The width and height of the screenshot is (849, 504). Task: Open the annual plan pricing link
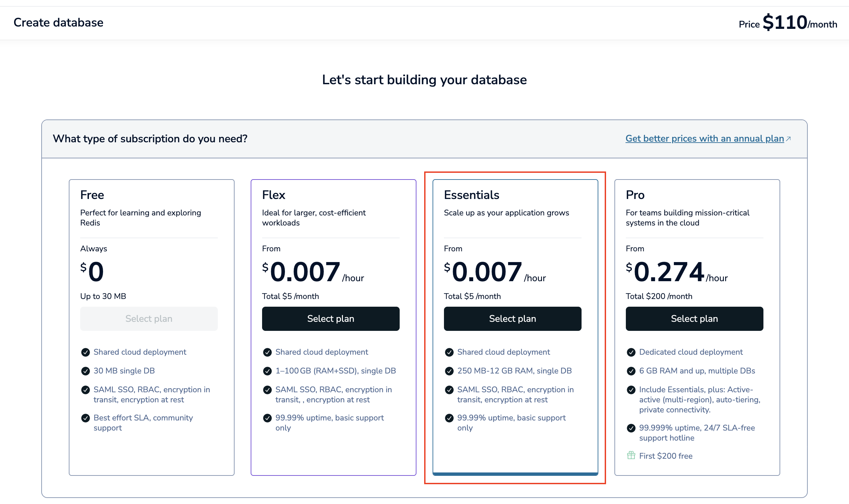point(705,139)
